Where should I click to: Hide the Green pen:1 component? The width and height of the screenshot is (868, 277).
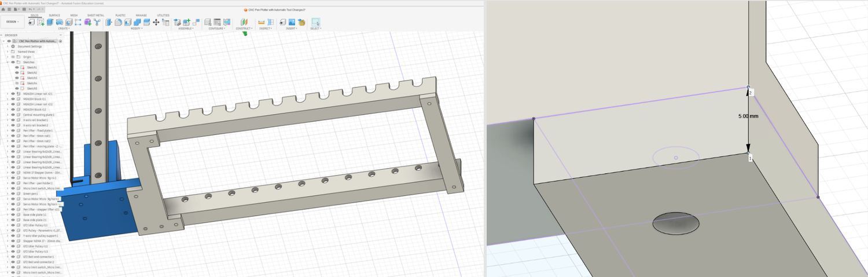click(x=13, y=194)
